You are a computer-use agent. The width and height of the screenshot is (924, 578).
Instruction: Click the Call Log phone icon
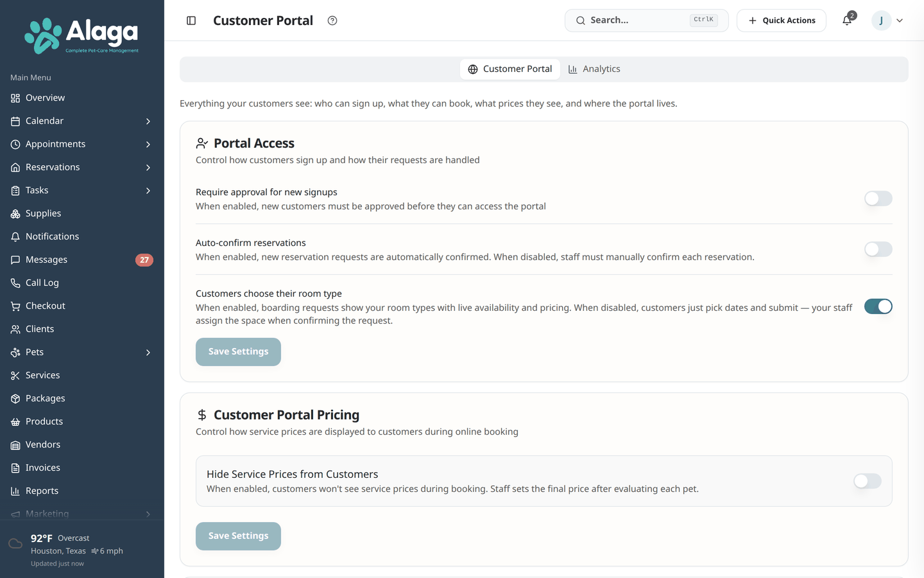15,283
